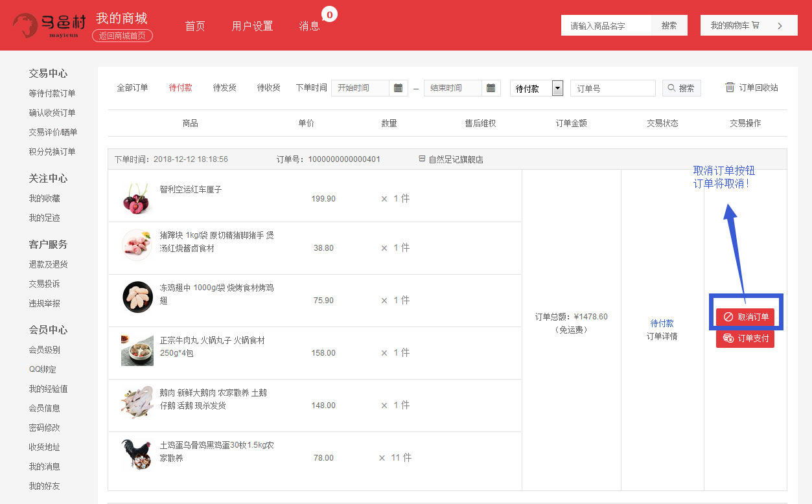The height and width of the screenshot is (504, 812).
Task: Click the 待付款 status in order row
Action: 662,323
